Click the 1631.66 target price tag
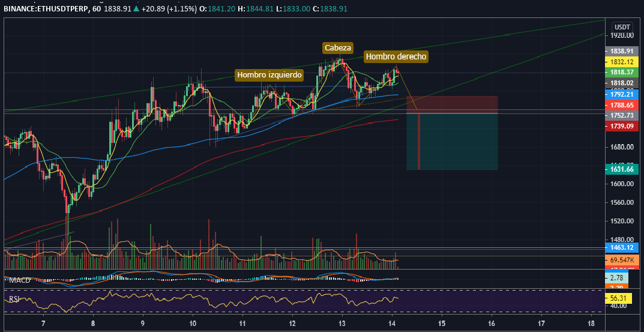This screenshot has width=644, height=332. click(623, 170)
